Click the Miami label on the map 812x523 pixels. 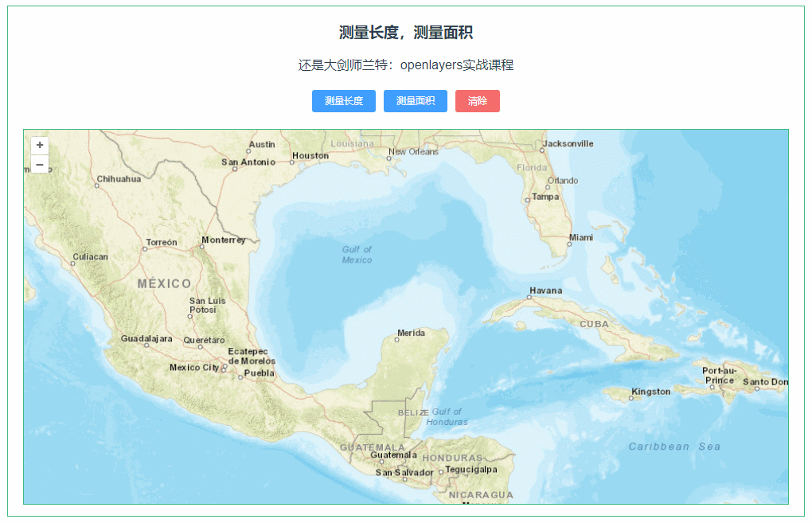coord(581,237)
